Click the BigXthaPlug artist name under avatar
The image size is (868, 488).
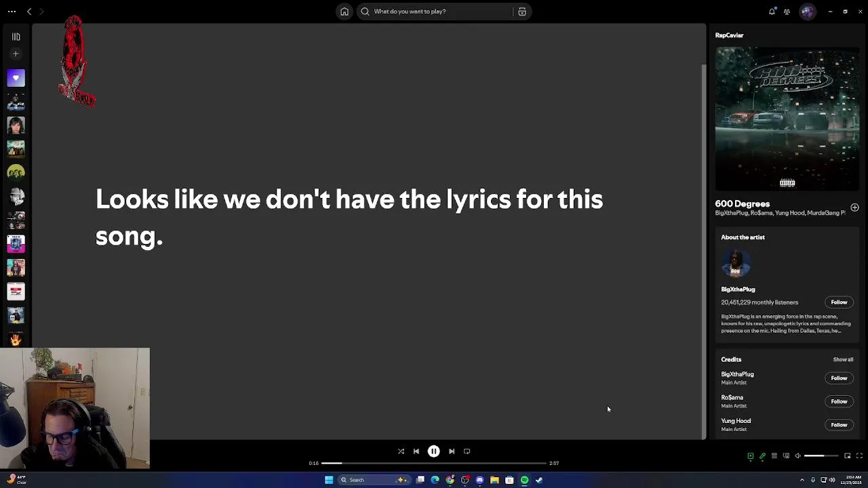[738, 289]
